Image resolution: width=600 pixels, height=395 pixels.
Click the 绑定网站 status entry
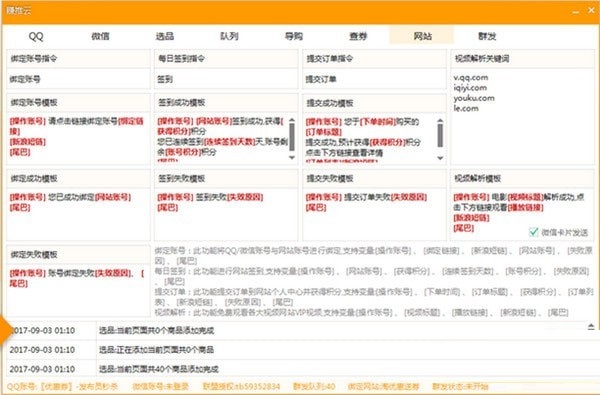coord(384,387)
